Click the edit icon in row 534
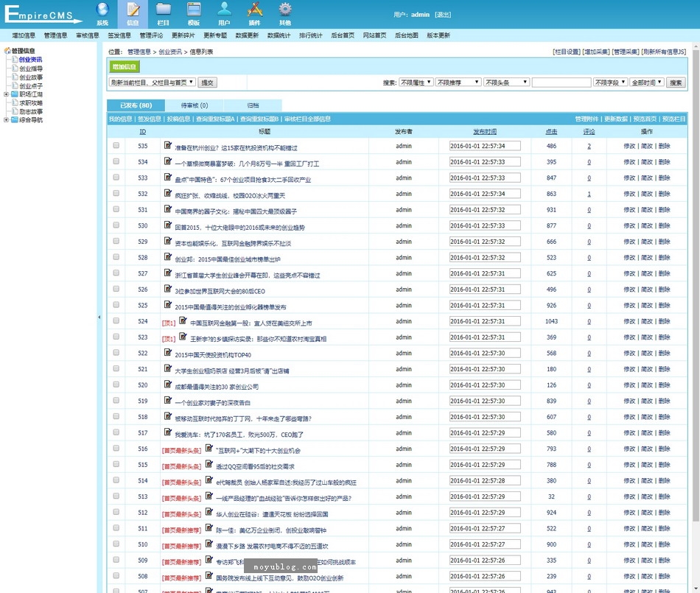 (x=168, y=161)
